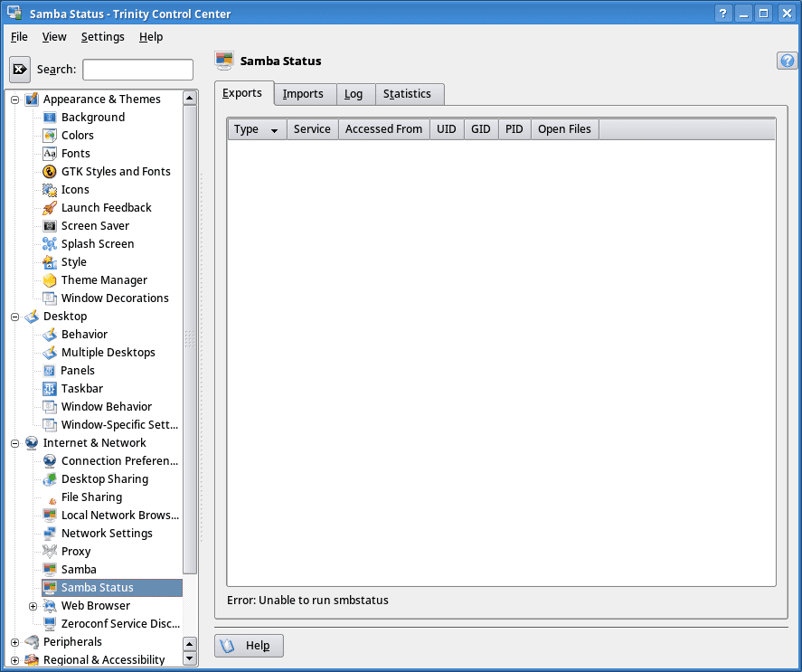Image resolution: width=802 pixels, height=672 pixels.
Task: Collapse the Desktop category
Action: [14, 317]
